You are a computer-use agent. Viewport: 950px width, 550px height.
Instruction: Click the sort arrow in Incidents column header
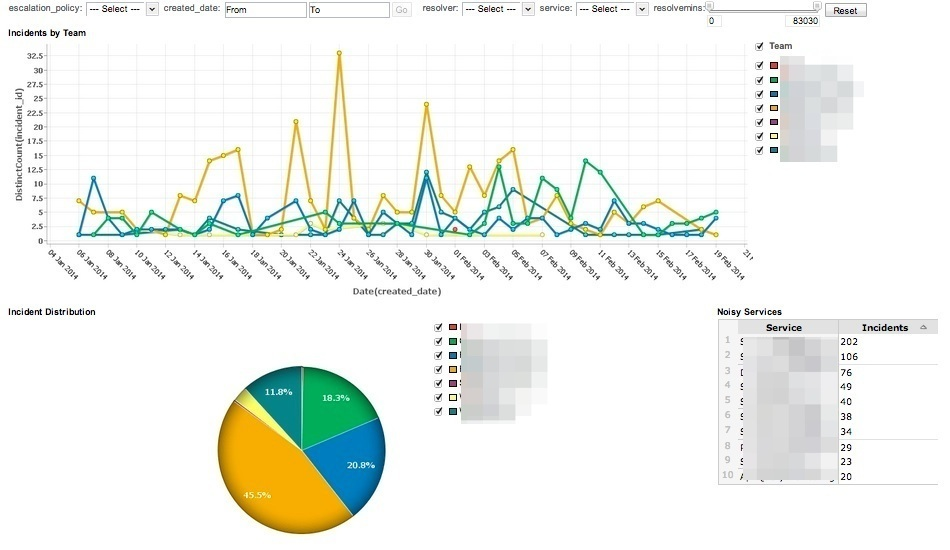click(x=922, y=328)
